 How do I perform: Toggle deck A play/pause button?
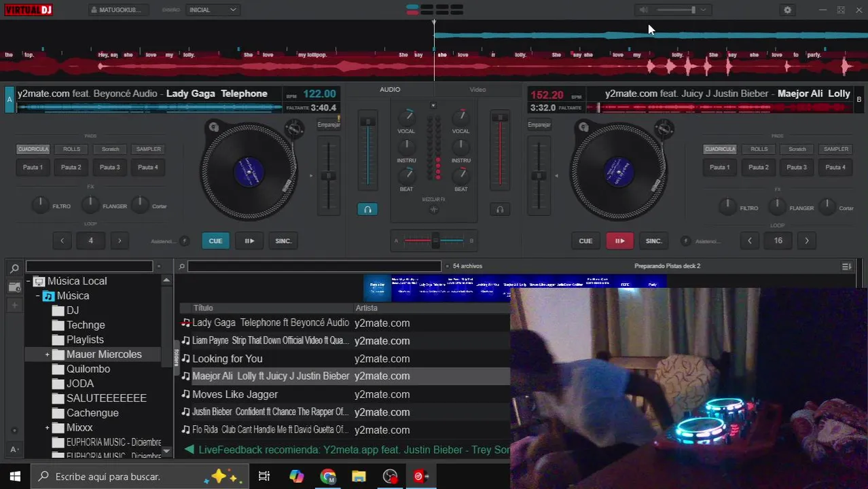[249, 241]
